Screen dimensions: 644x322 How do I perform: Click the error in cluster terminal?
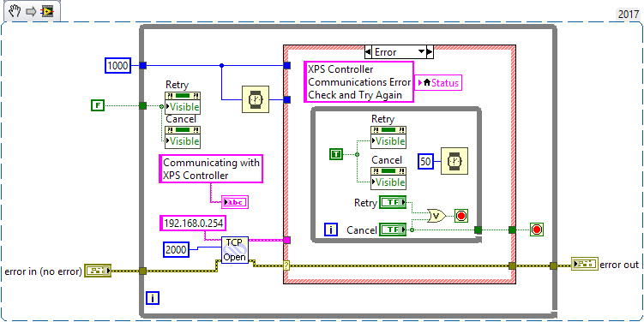tap(98, 271)
